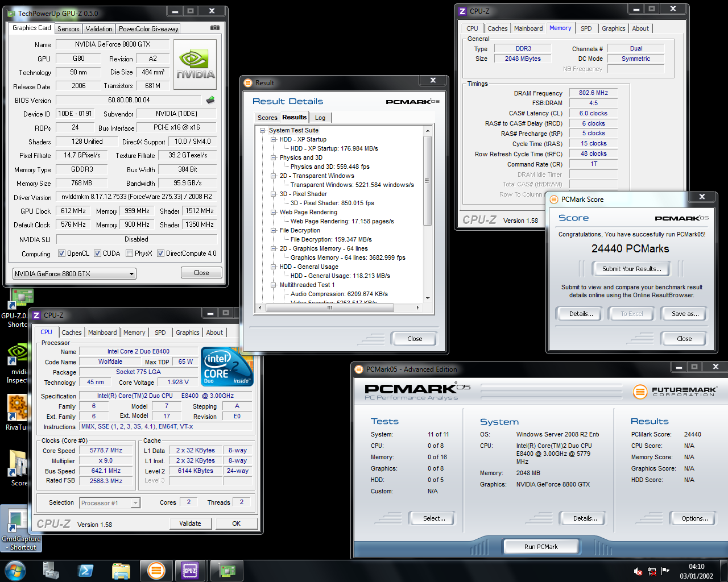
Task: Collapse the Multithreaded Test 1 node
Action: coord(274,285)
